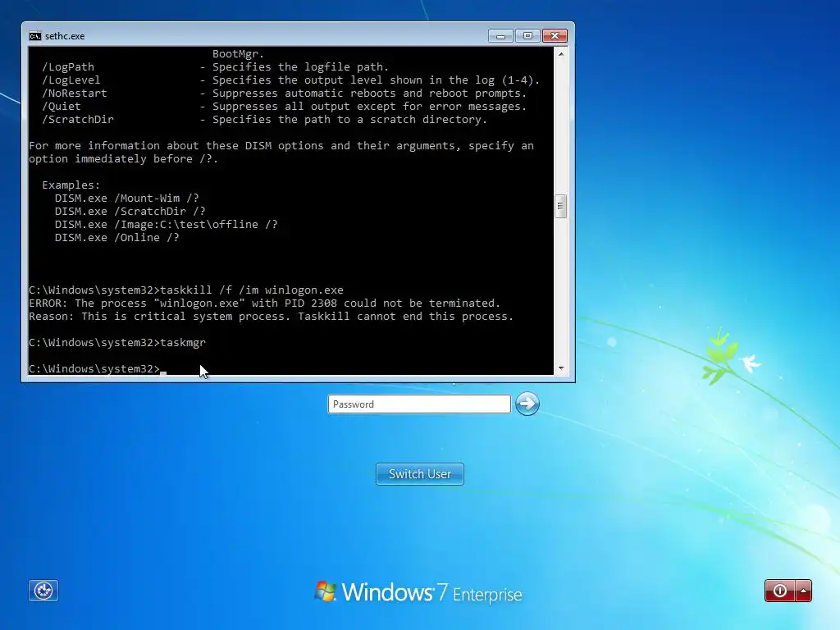The image size is (840, 630).
Task: Click the 'ERROR: The process' message line
Action: click(x=265, y=304)
